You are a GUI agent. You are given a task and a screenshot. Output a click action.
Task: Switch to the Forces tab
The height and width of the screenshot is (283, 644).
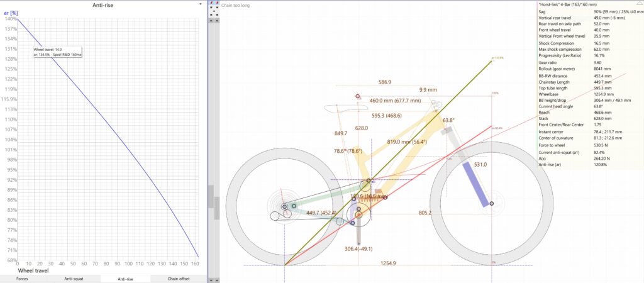pos(22,279)
